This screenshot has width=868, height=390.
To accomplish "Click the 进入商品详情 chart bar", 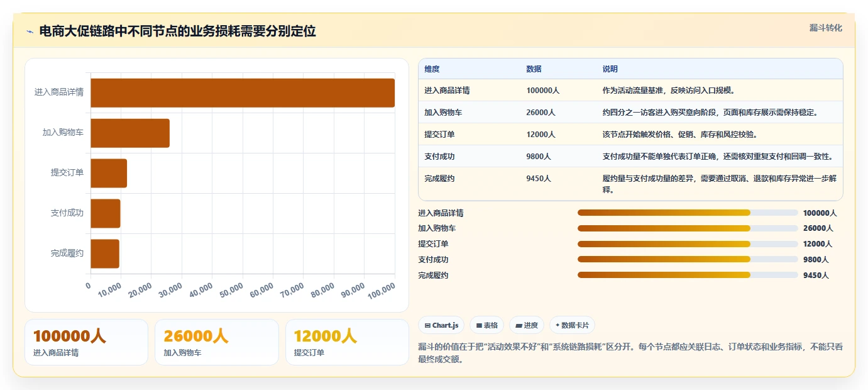I will click(x=243, y=92).
